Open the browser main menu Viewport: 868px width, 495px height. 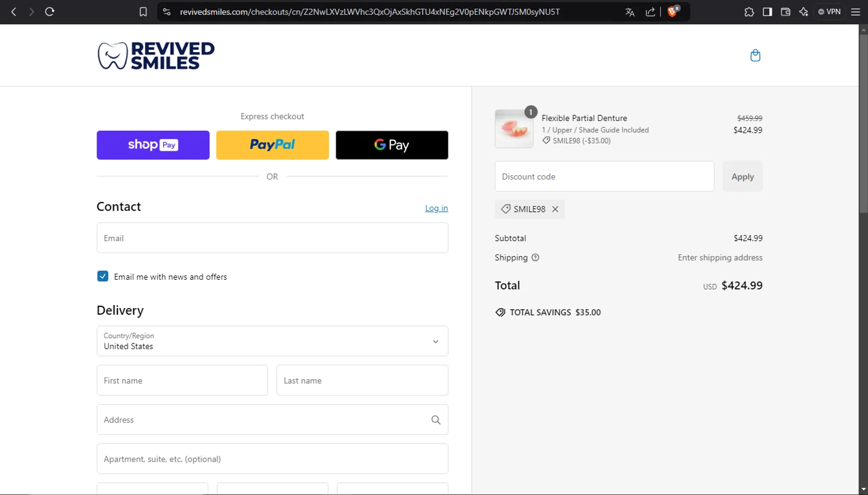[x=855, y=12]
